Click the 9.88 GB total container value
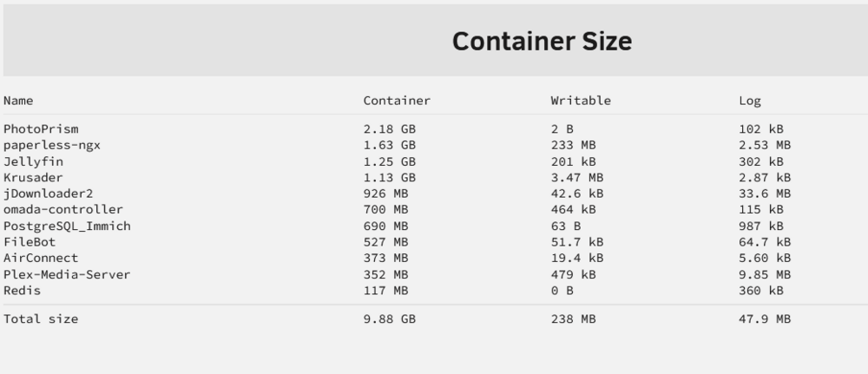The width and height of the screenshot is (868, 374). click(389, 318)
